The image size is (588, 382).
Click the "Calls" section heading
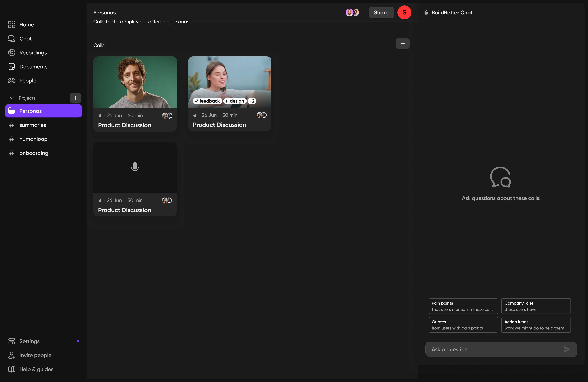coord(99,45)
